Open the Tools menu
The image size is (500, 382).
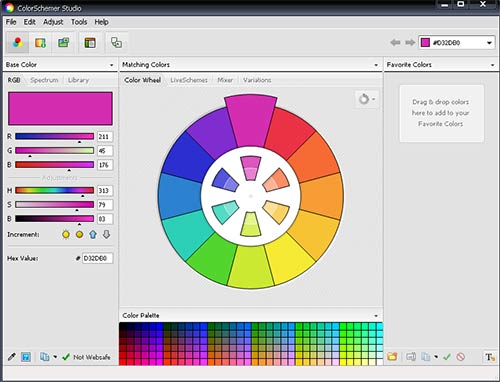(79, 22)
